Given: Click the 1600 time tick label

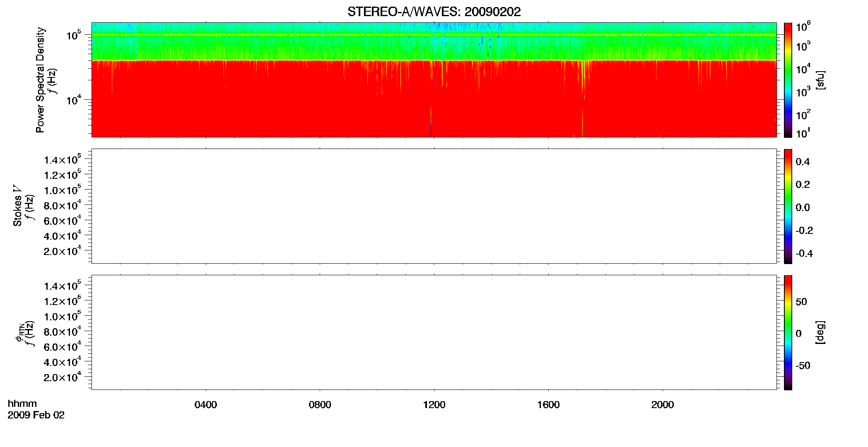Looking at the screenshot, I should point(548,405).
